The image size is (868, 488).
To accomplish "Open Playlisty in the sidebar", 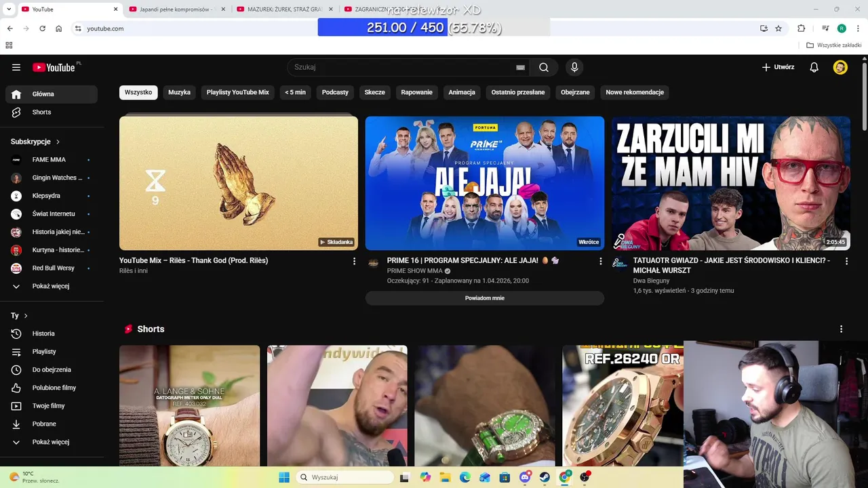I will tap(52, 352).
